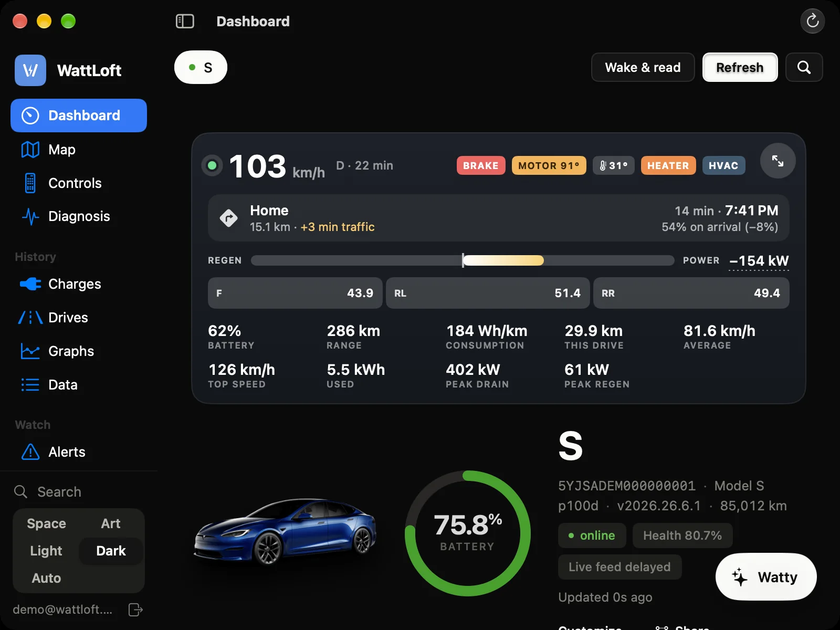Go to the Map page
Image resolution: width=840 pixels, height=630 pixels.
[79, 150]
